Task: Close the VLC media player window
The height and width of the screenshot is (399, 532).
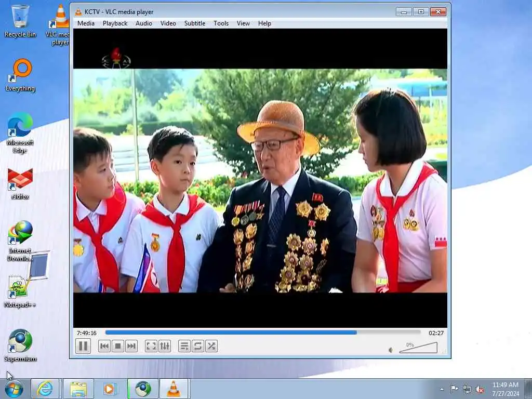Action: point(438,12)
